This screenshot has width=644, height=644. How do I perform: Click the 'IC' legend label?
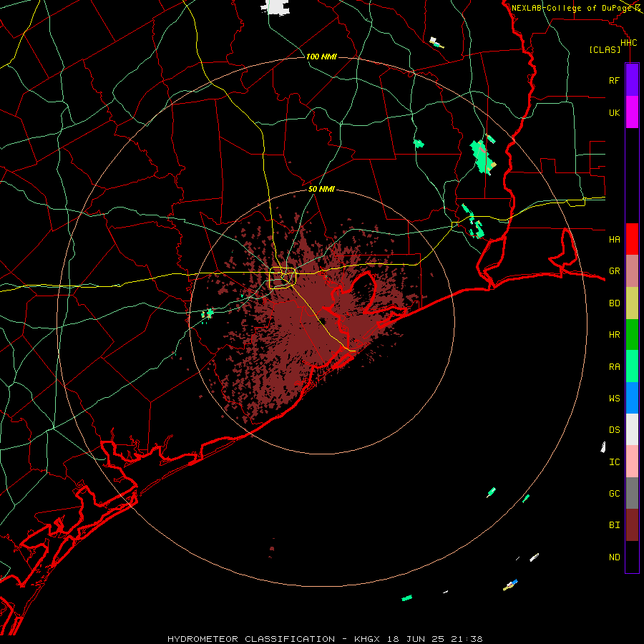(x=614, y=462)
